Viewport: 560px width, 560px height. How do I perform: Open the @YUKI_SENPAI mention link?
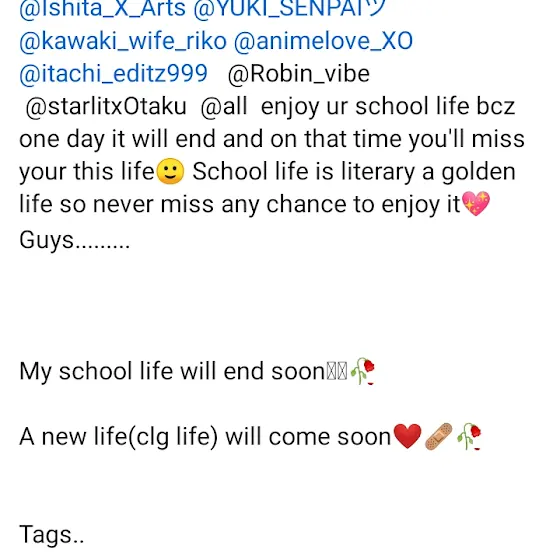[x=289, y=9]
